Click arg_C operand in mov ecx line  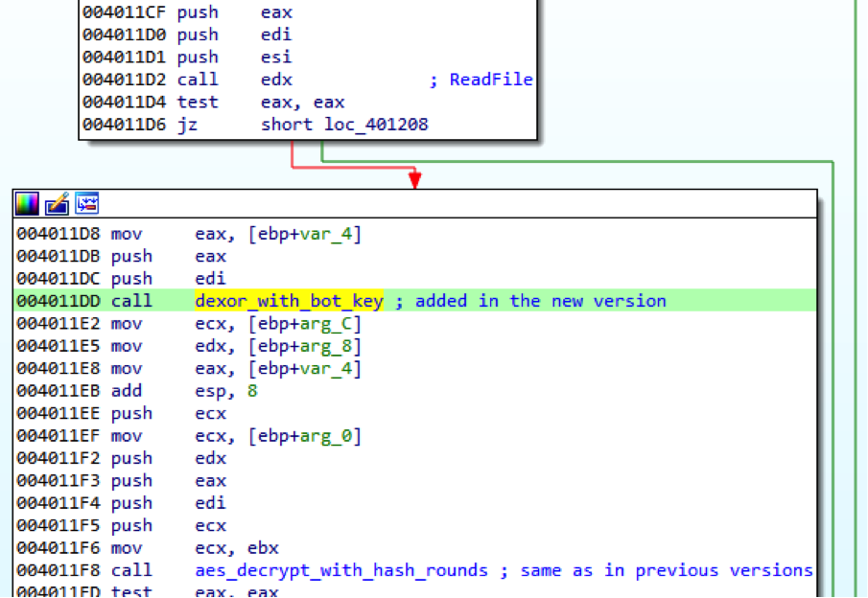coord(332,324)
